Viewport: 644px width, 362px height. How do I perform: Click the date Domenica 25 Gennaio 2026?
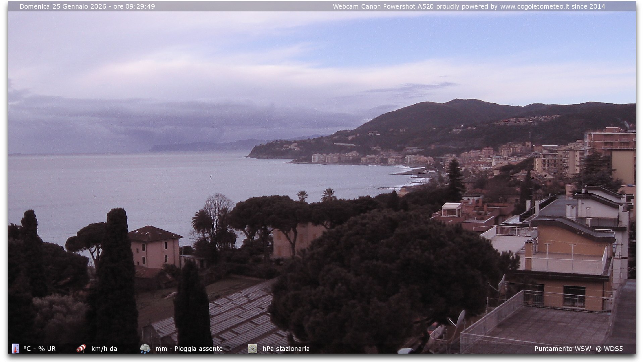pyautogui.click(x=63, y=6)
